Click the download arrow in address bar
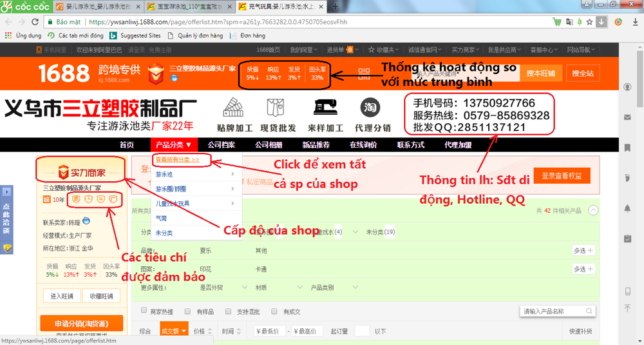644x345 pixels. 601,22
